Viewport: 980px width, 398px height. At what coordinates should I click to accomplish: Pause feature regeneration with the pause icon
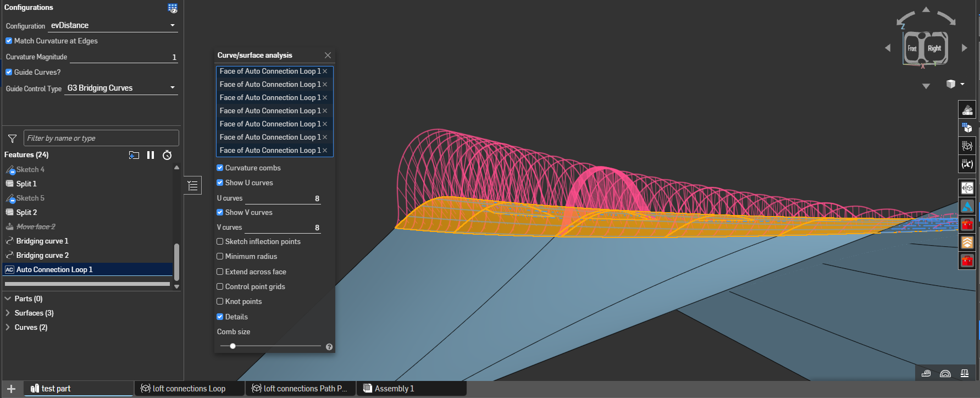pos(151,155)
